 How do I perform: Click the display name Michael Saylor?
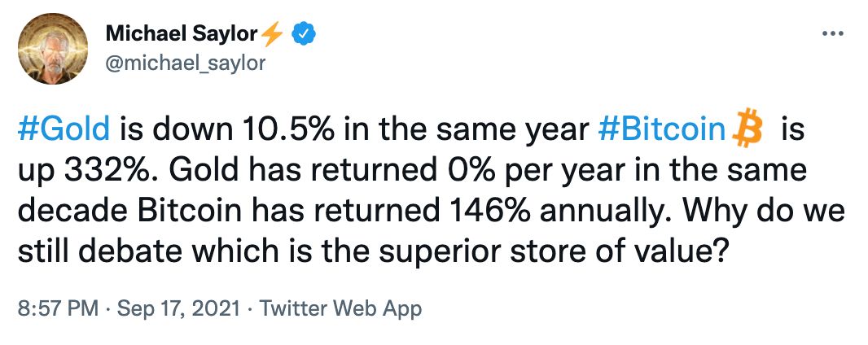coord(182,35)
